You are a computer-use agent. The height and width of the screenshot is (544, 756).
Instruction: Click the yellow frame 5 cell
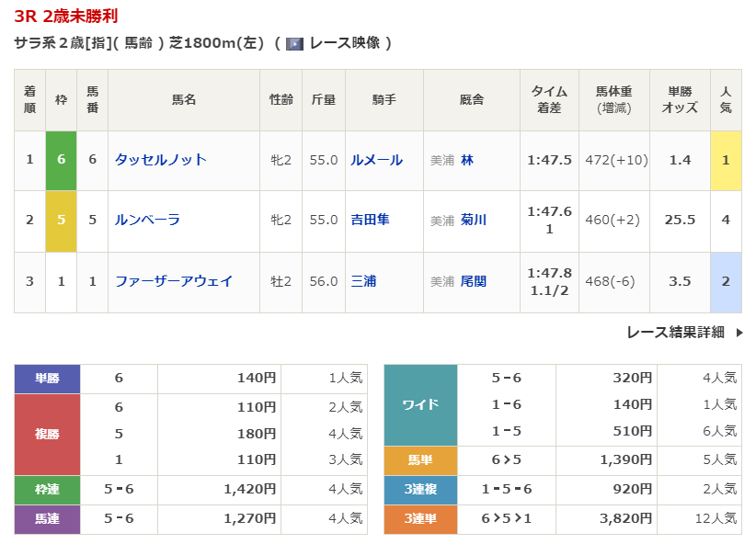[61, 221]
